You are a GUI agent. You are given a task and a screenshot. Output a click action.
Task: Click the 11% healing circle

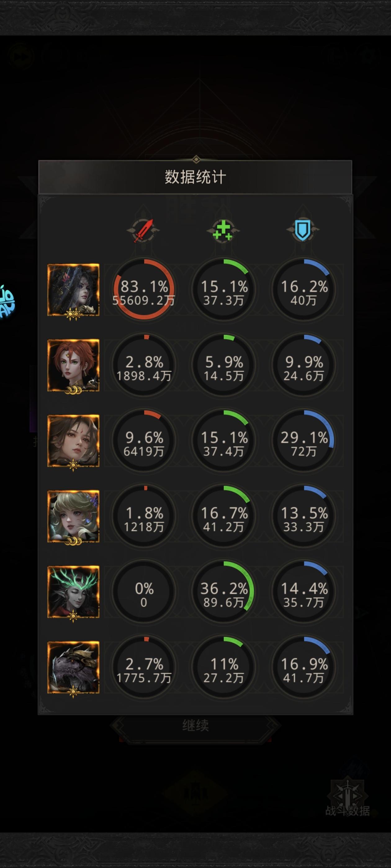[223, 667]
